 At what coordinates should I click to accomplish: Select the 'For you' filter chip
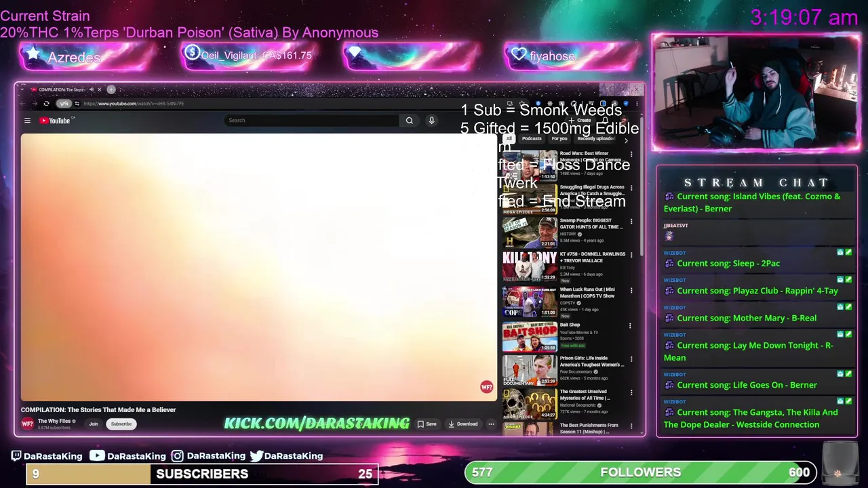pyautogui.click(x=559, y=139)
